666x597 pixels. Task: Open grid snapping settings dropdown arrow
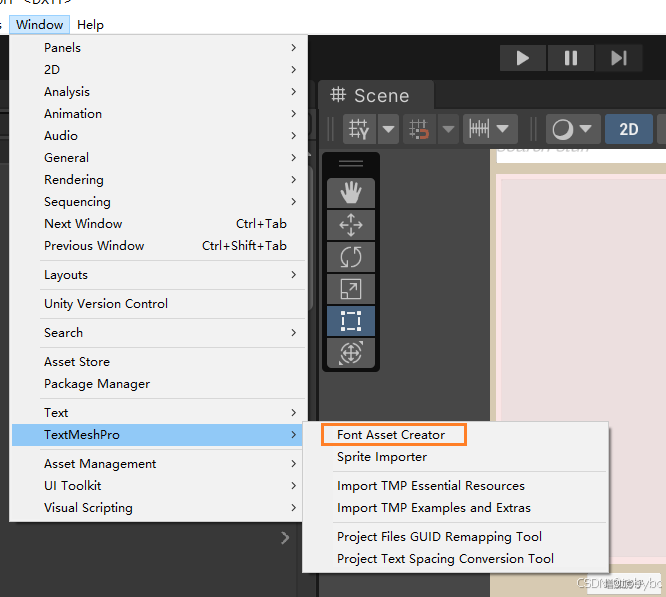pos(448,129)
